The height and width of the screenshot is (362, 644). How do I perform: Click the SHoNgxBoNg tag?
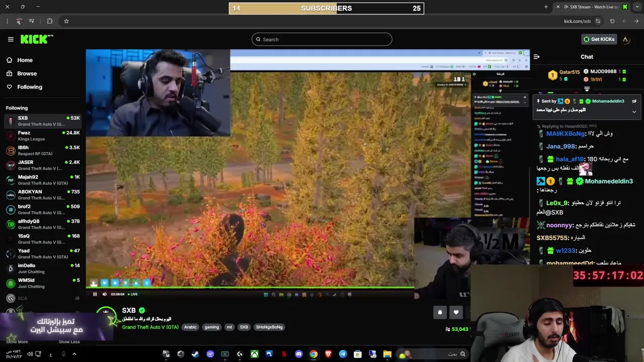pyautogui.click(x=269, y=327)
